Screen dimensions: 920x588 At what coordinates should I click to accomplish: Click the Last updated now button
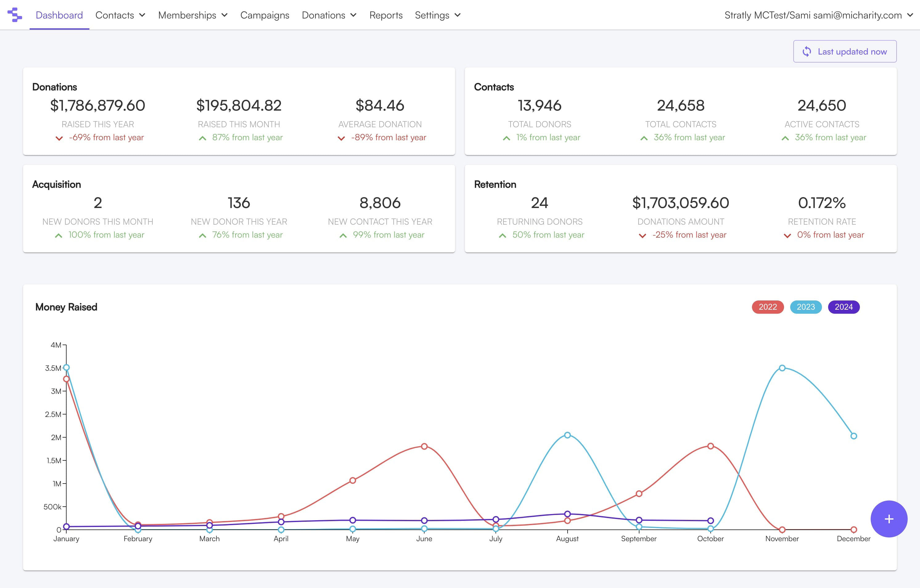(844, 51)
